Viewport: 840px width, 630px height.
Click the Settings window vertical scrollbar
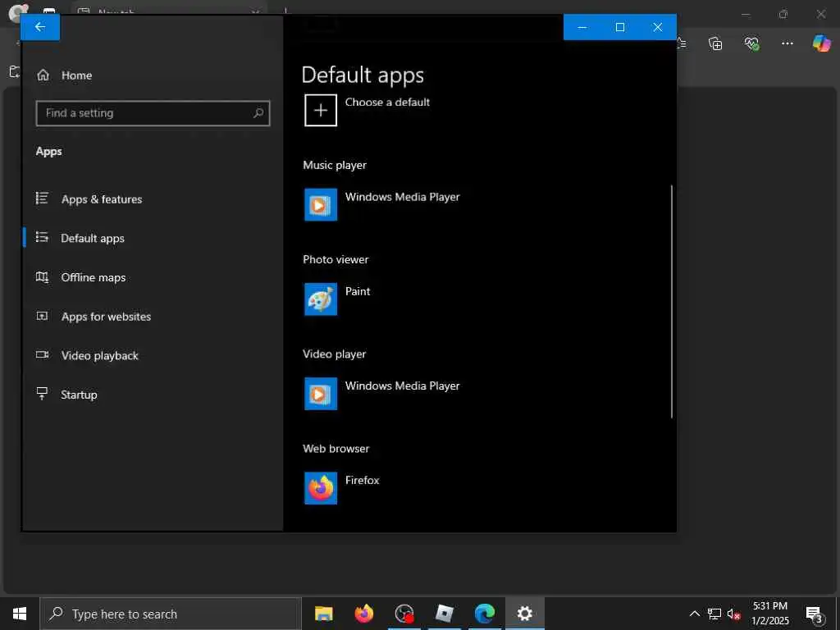click(x=671, y=302)
